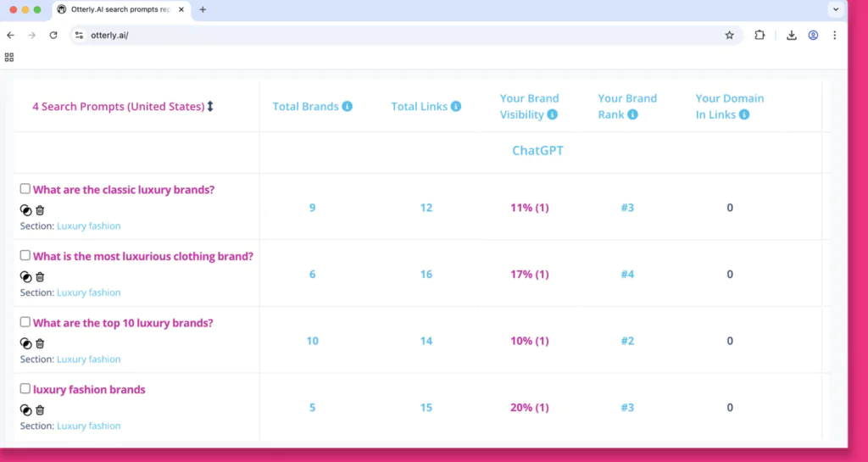Open 'What are the classic luxury brands?' prompt
Image resolution: width=868 pixels, height=462 pixels.
pyautogui.click(x=124, y=190)
